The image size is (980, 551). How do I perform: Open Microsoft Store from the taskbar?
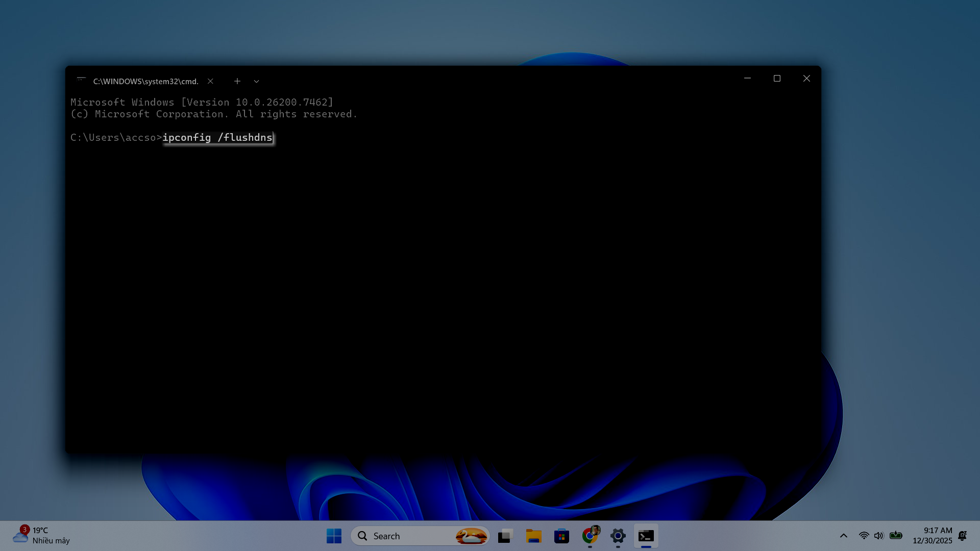coord(561,536)
